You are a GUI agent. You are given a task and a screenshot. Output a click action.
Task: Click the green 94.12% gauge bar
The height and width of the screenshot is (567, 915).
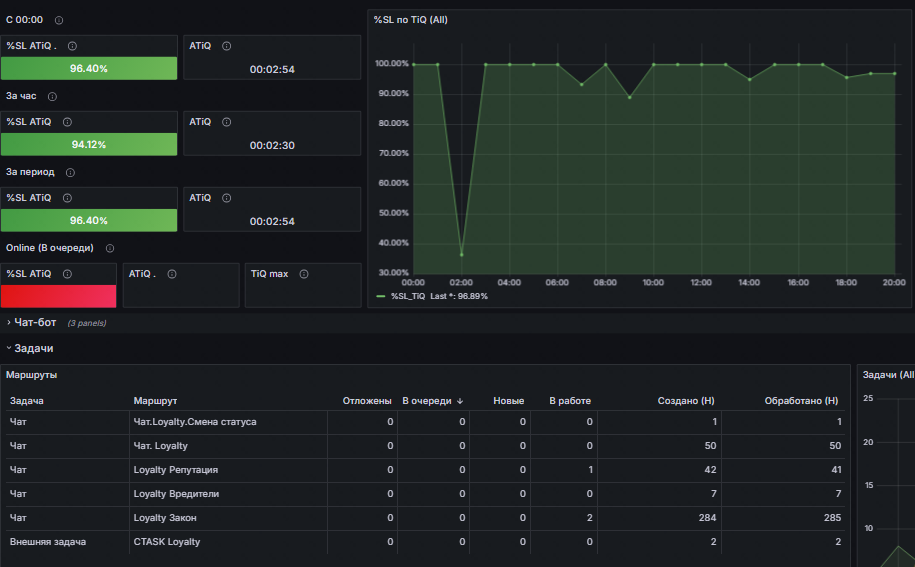click(89, 144)
